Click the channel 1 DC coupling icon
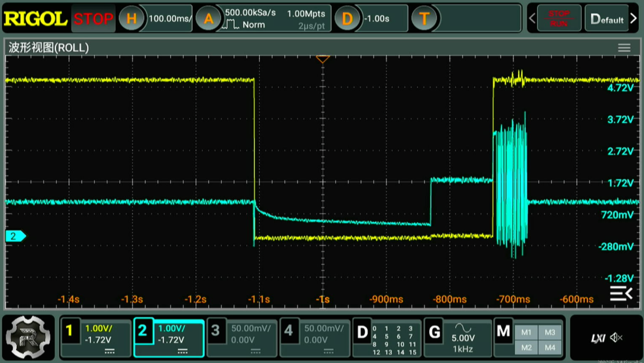The width and height of the screenshot is (644, 363). tap(109, 352)
